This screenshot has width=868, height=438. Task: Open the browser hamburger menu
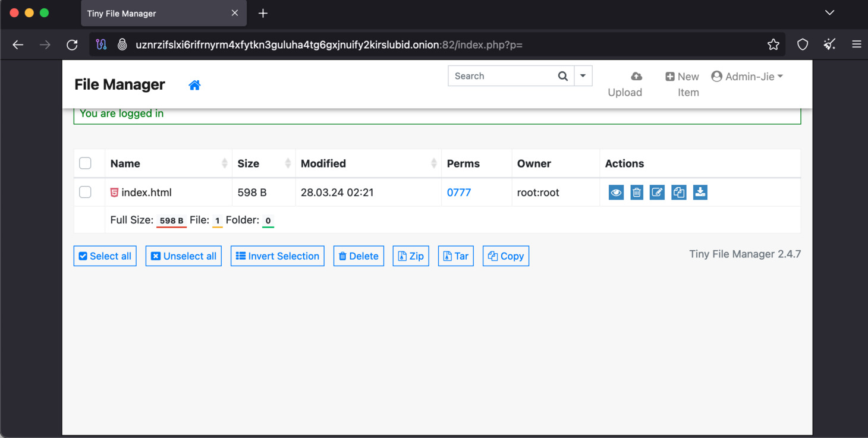point(857,45)
